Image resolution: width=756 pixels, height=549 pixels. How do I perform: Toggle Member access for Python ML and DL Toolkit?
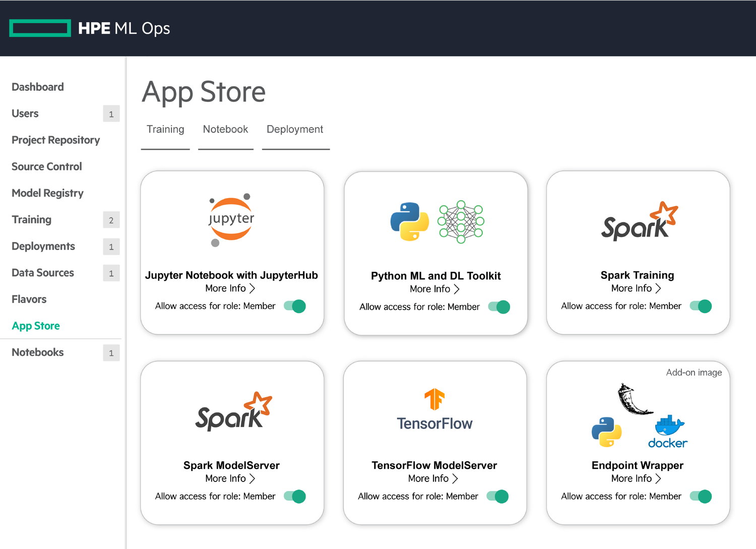[x=499, y=307]
